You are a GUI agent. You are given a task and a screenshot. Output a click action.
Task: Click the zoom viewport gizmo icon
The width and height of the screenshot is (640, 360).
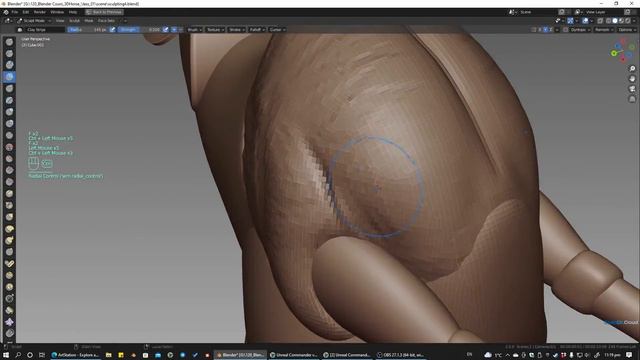[632, 69]
